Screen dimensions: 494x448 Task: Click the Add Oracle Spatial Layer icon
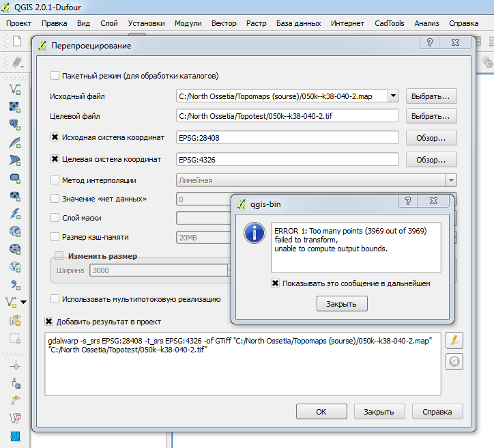(15, 178)
